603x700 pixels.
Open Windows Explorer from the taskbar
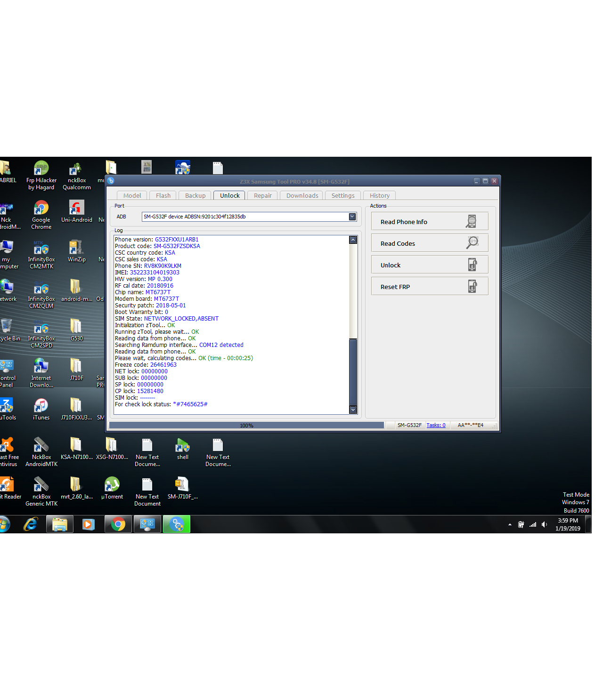click(60, 524)
